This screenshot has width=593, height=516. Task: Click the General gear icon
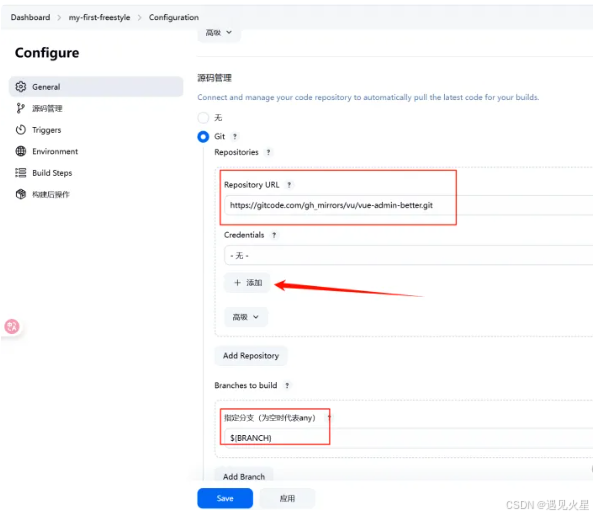pyautogui.click(x=21, y=87)
